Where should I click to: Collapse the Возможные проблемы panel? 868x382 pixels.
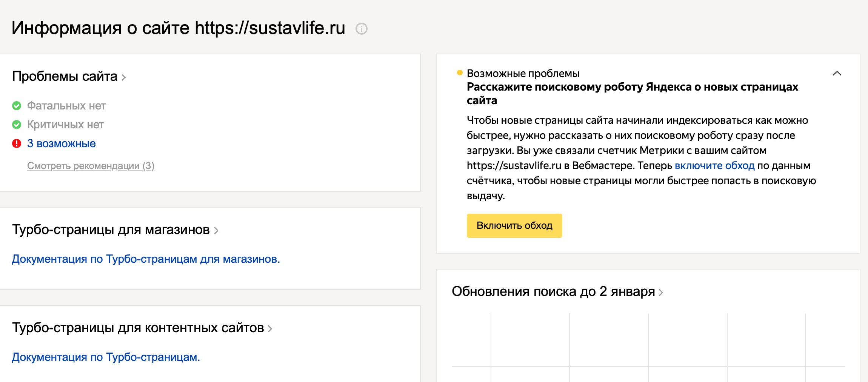click(x=837, y=73)
